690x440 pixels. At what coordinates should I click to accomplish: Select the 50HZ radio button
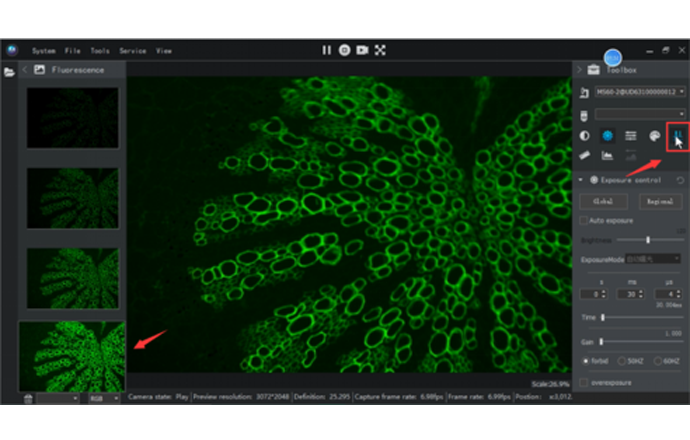(622, 361)
